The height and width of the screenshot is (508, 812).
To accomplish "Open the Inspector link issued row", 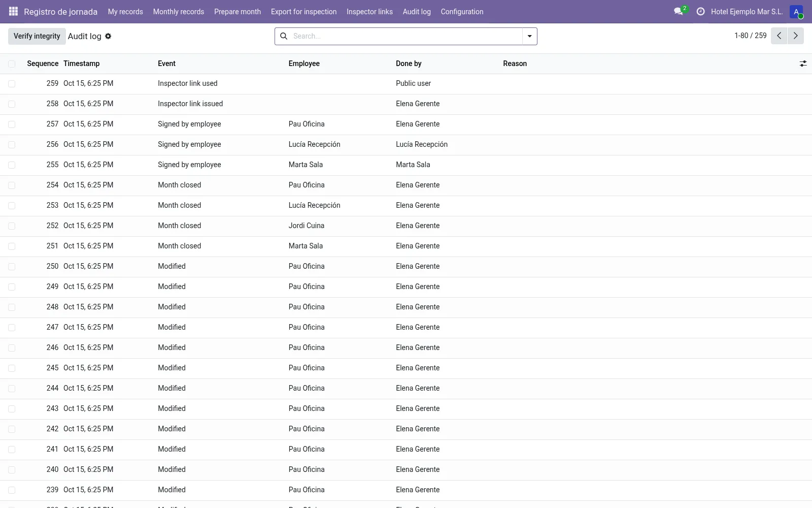I will coord(406,104).
